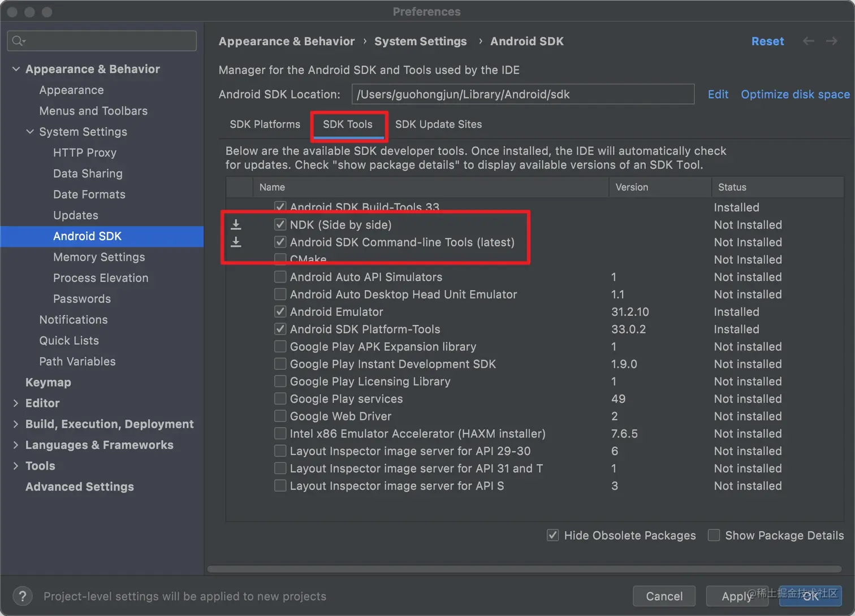Expand Build, Execution, Deployment section
The width and height of the screenshot is (855, 616).
(x=16, y=424)
